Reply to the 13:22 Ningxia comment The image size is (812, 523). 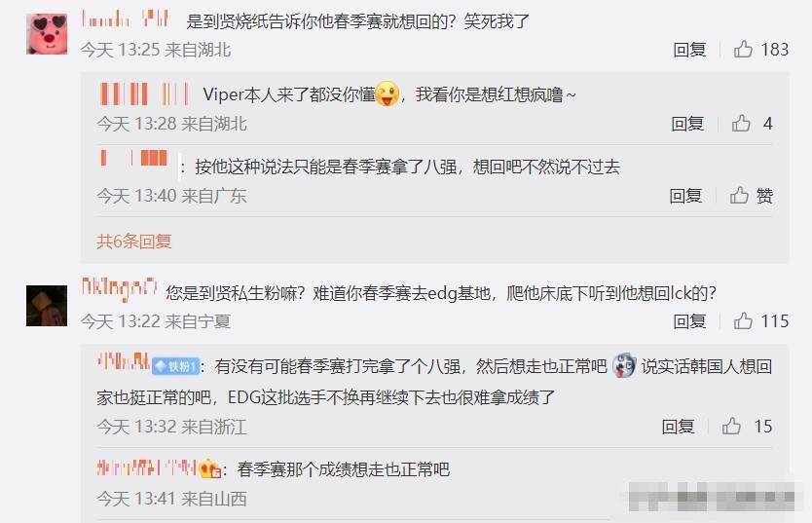point(689,321)
